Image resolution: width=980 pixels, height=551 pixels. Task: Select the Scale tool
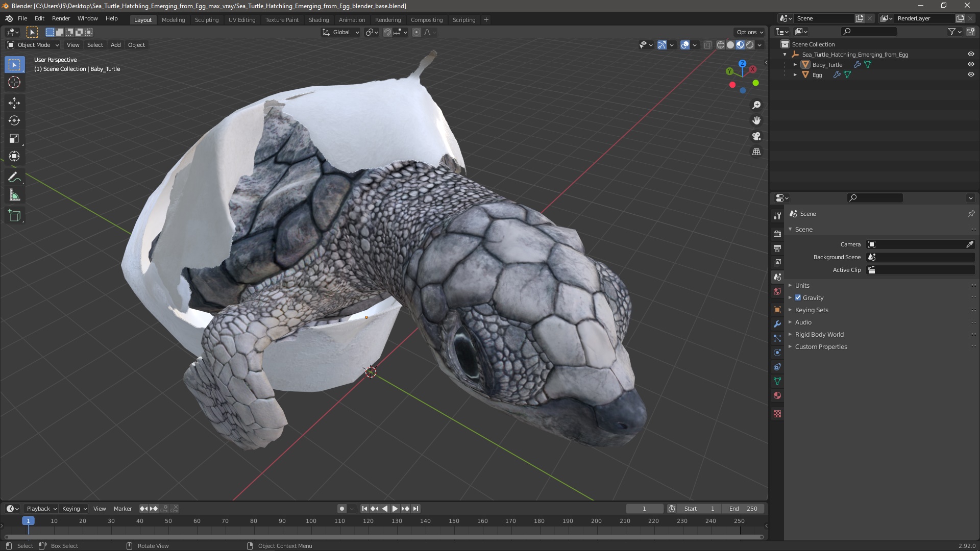14,139
